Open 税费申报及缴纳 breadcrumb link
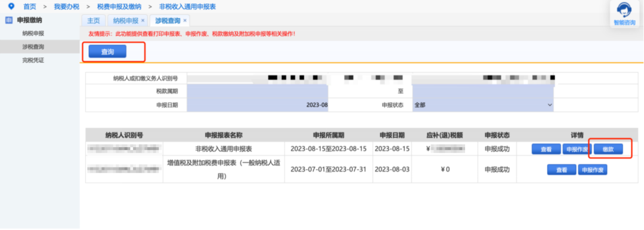 pos(119,7)
